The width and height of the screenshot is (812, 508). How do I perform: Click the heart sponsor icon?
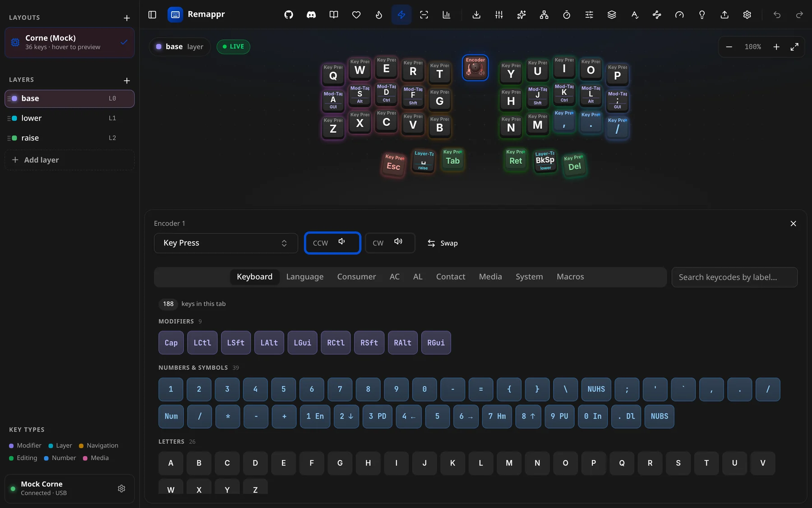click(356, 15)
